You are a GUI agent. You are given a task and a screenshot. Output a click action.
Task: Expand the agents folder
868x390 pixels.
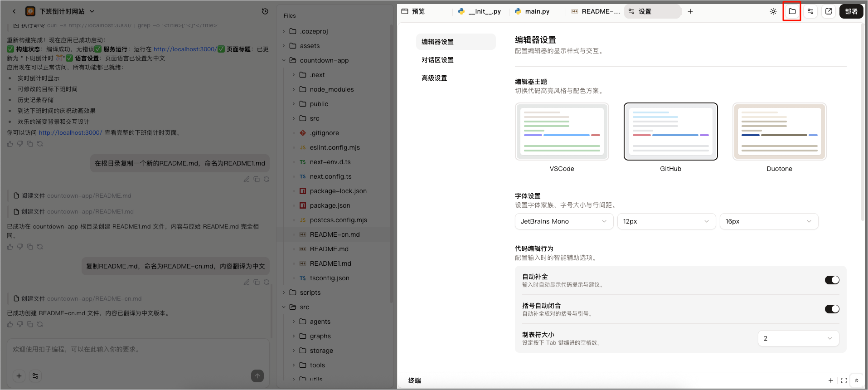point(294,322)
